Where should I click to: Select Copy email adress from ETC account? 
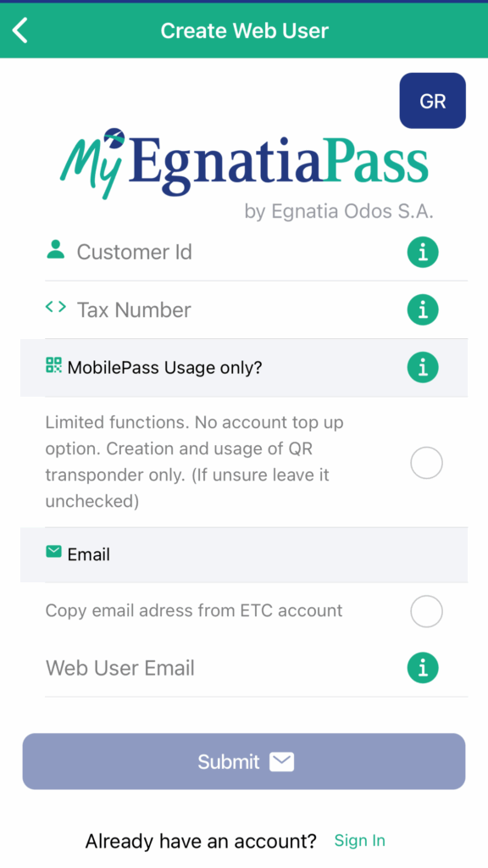point(427,611)
